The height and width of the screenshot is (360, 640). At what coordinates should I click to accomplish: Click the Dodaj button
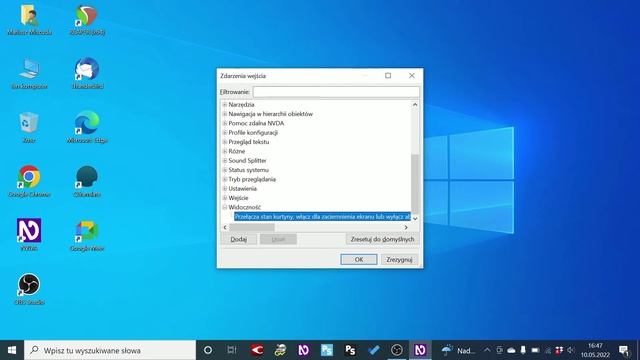239,239
